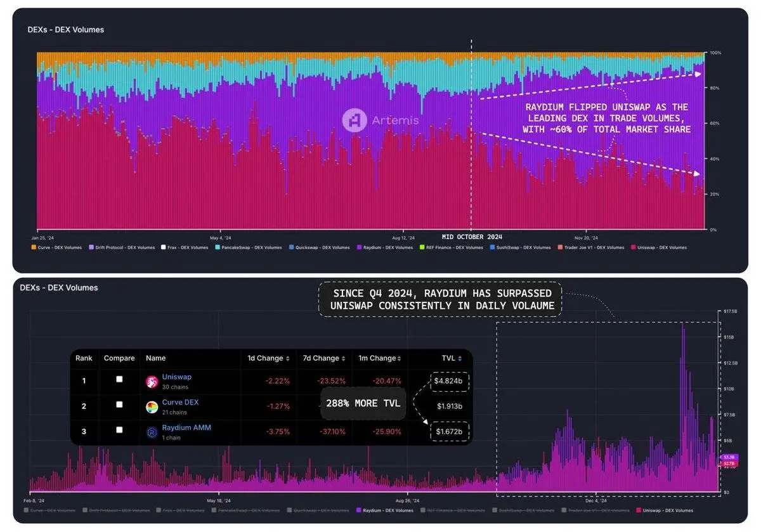Check the Compare box for Uniswap

point(120,378)
